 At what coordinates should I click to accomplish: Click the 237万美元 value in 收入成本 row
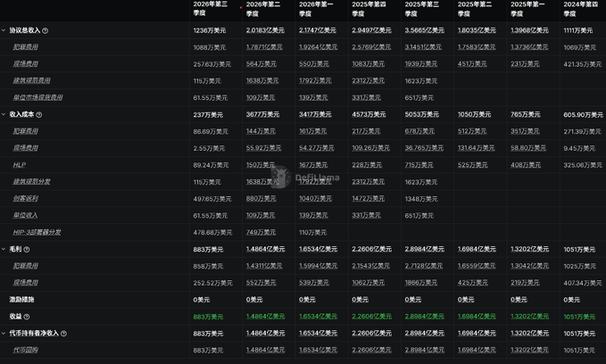(x=208, y=115)
